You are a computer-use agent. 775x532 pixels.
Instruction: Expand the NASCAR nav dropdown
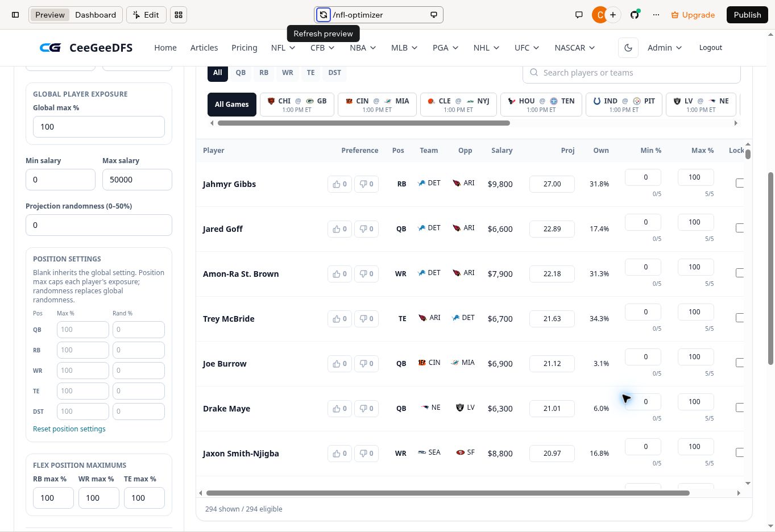tap(574, 48)
